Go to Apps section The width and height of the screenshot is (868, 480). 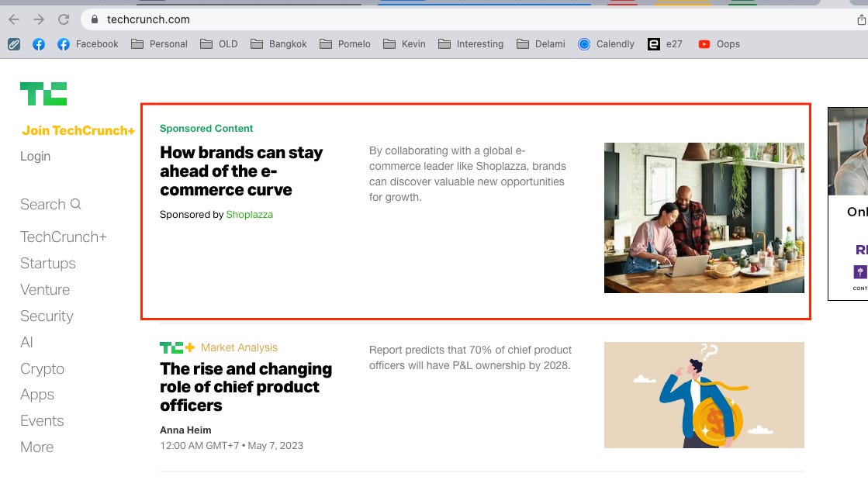37,395
